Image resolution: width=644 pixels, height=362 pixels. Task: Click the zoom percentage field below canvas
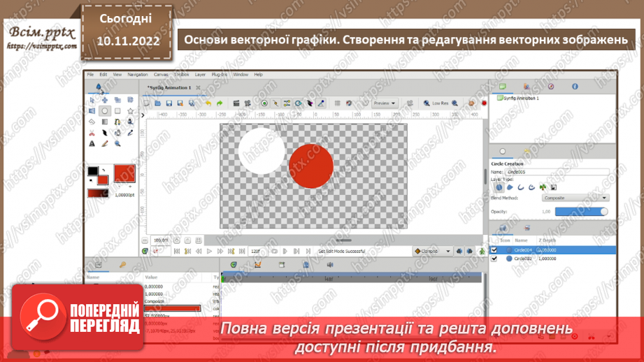click(x=161, y=240)
